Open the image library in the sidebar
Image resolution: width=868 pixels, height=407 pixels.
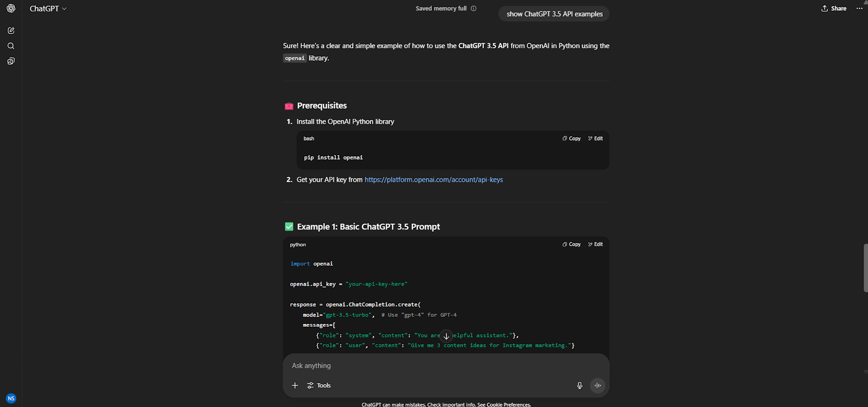click(11, 61)
